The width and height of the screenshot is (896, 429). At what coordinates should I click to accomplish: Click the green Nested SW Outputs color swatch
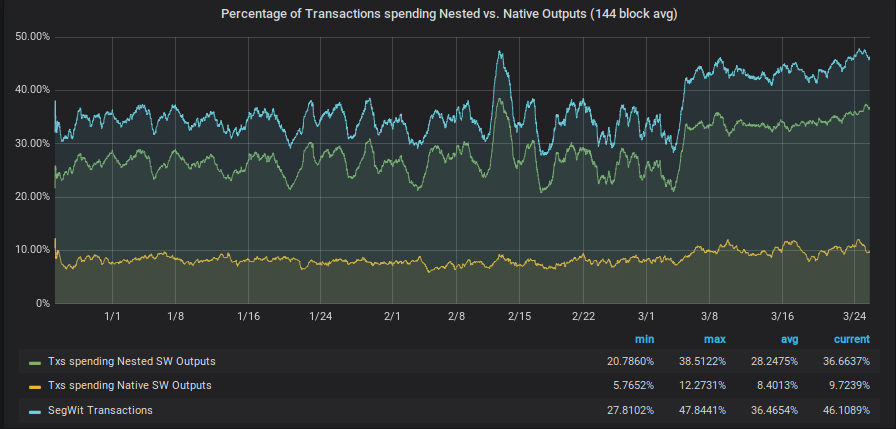(35, 362)
